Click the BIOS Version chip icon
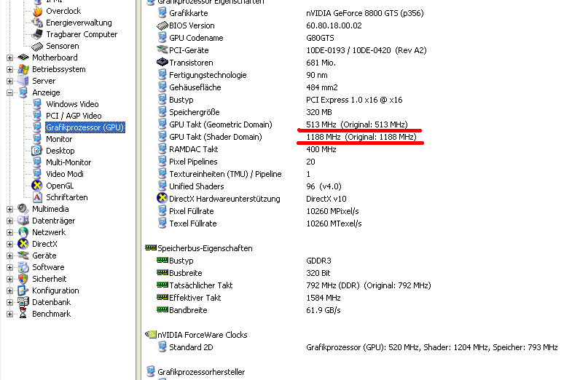 click(162, 25)
